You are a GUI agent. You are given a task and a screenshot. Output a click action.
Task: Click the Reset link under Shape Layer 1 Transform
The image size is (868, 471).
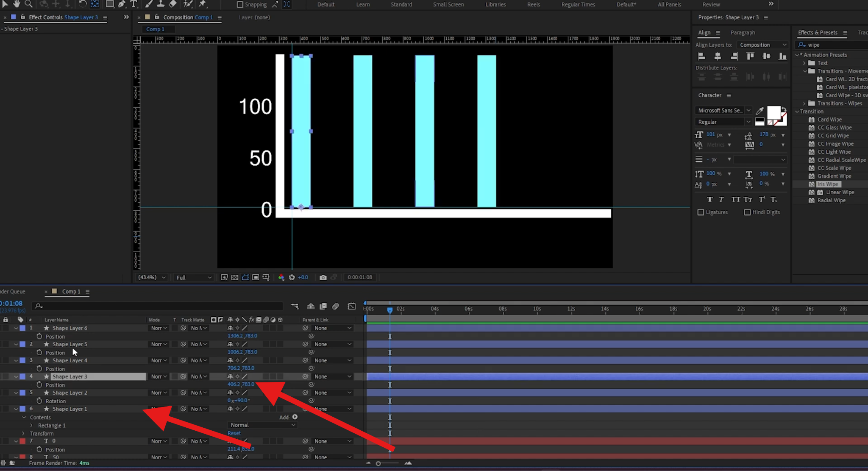[x=234, y=433]
